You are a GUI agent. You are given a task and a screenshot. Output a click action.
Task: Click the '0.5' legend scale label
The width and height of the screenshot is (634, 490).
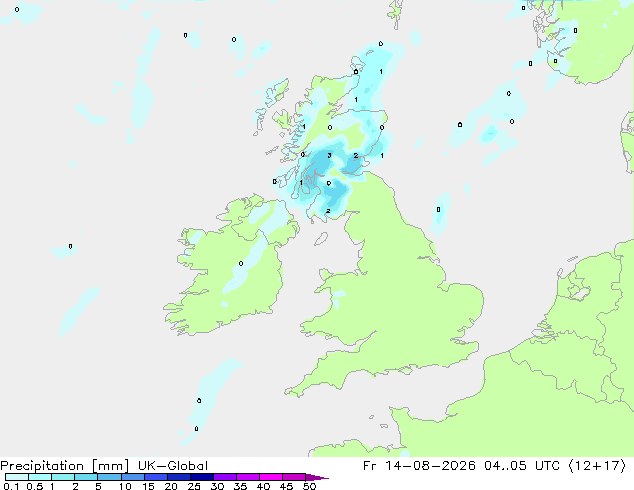click(35, 486)
